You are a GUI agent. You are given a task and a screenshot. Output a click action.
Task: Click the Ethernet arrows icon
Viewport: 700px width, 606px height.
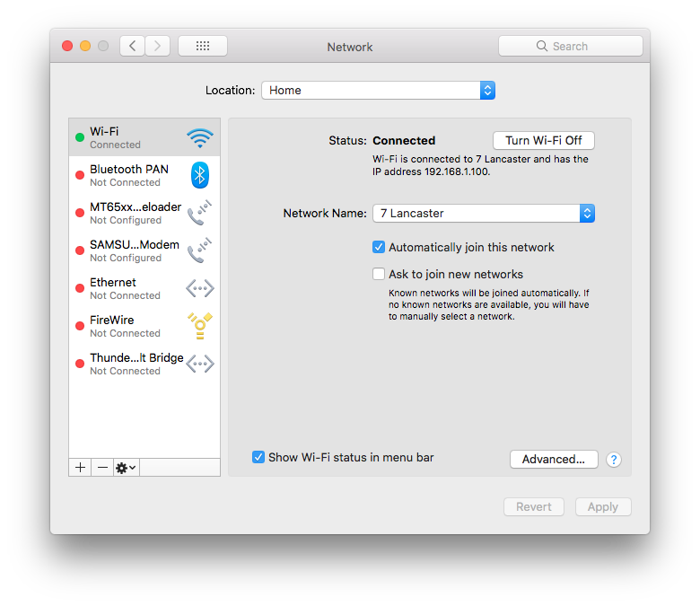199,288
